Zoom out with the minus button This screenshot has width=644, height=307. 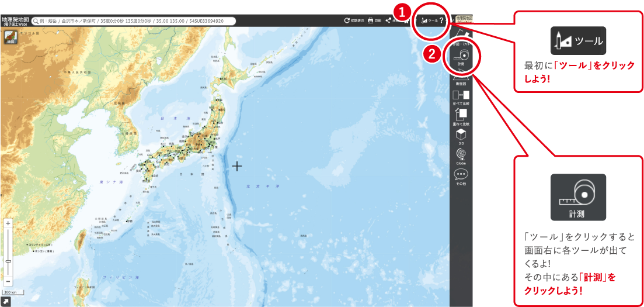tap(8, 282)
